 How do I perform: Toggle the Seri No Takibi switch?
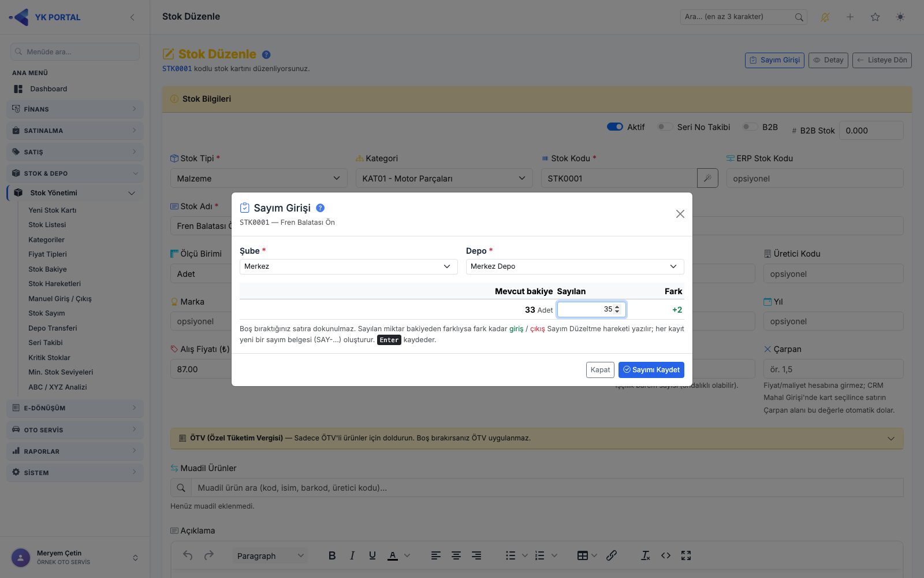pyautogui.click(x=665, y=127)
